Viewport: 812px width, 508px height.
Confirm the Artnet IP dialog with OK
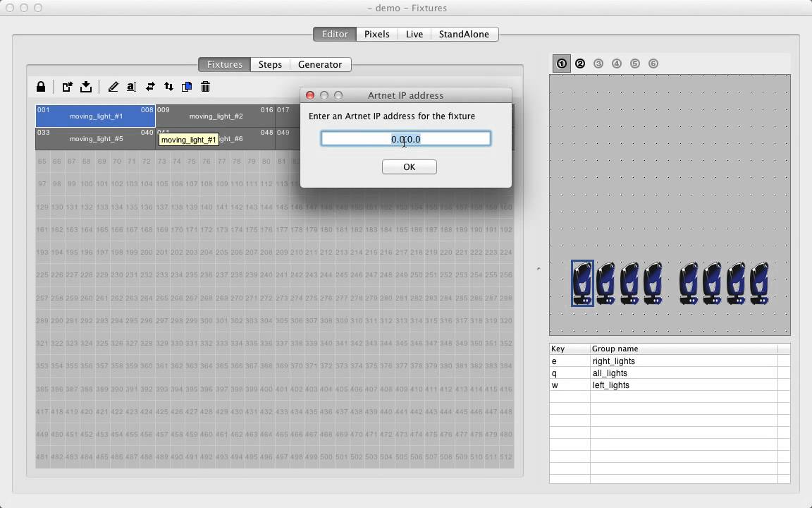tap(409, 167)
